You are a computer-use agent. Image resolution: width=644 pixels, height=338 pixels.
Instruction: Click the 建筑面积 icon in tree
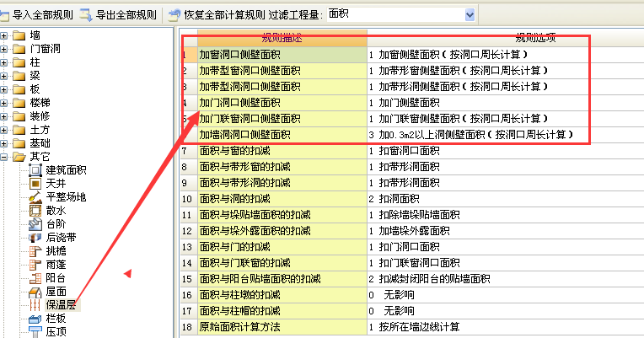(35, 170)
